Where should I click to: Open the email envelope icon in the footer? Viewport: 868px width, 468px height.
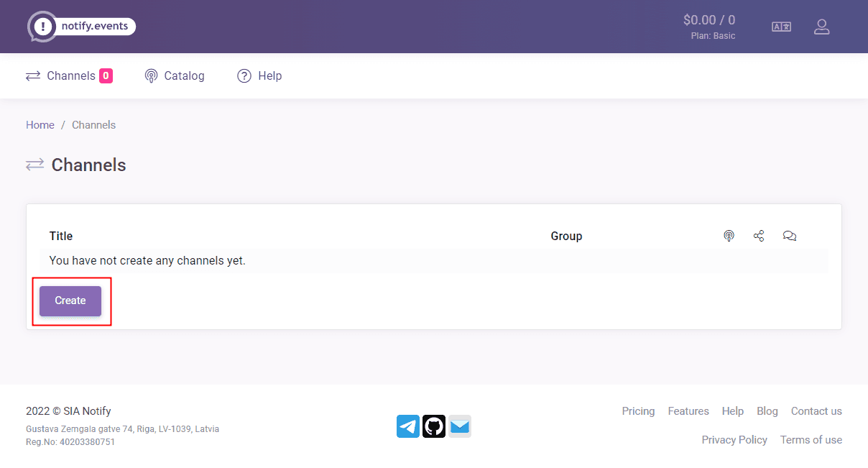[460, 426]
